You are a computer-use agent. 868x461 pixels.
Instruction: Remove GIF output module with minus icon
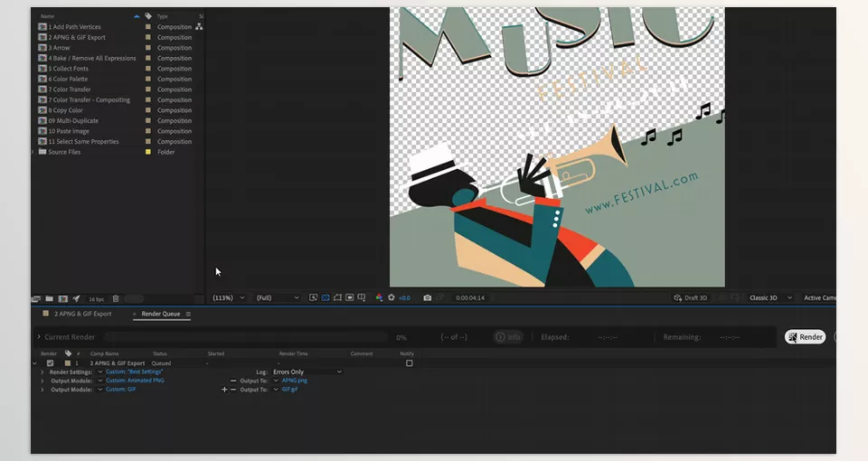233,390
